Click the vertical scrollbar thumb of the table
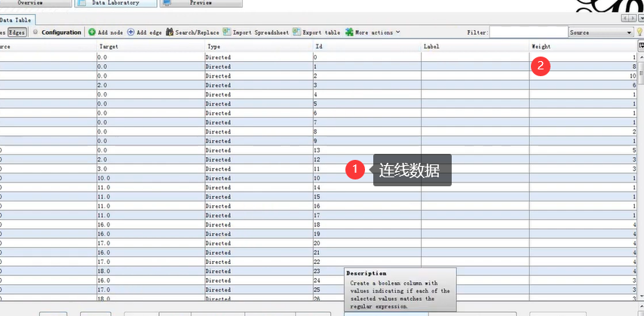This screenshot has height=316, width=644. [641, 72]
